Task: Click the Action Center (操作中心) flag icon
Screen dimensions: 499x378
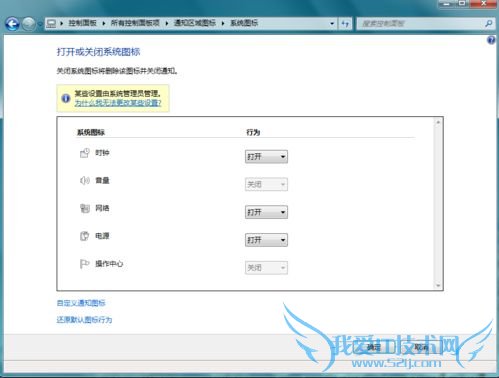Action: coord(84,264)
